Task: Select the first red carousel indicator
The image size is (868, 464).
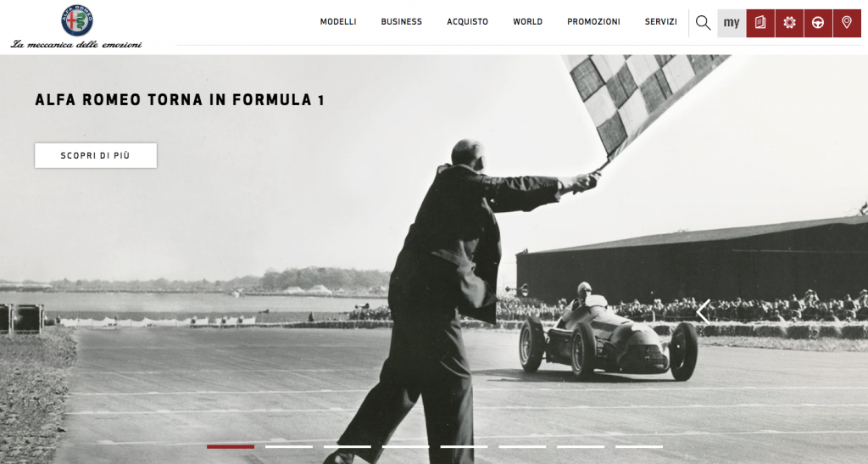Action: click(231, 446)
